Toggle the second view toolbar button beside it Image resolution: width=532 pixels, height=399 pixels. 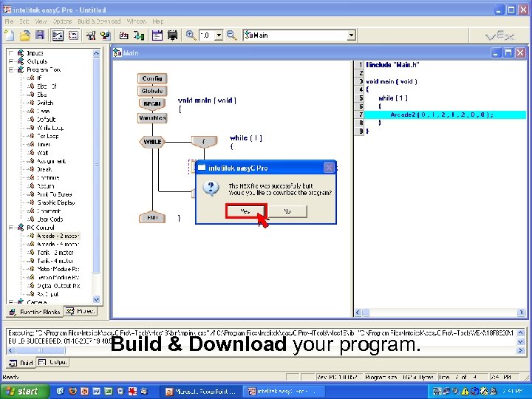(x=73, y=35)
